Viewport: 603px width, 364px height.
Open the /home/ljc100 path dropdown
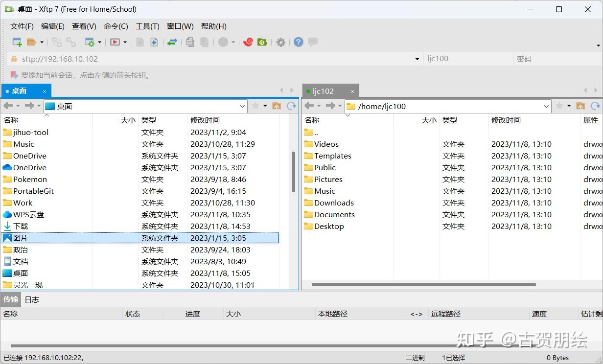(547, 106)
